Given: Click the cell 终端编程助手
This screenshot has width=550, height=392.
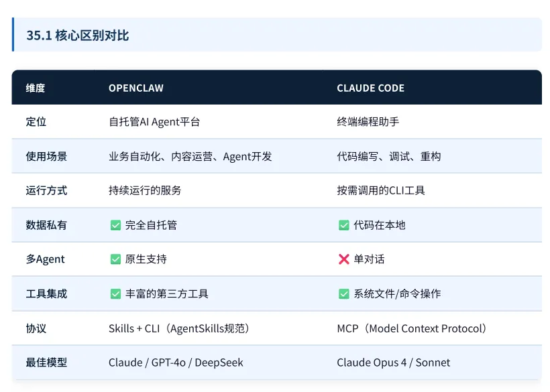Looking at the screenshot, I should coord(368,121).
